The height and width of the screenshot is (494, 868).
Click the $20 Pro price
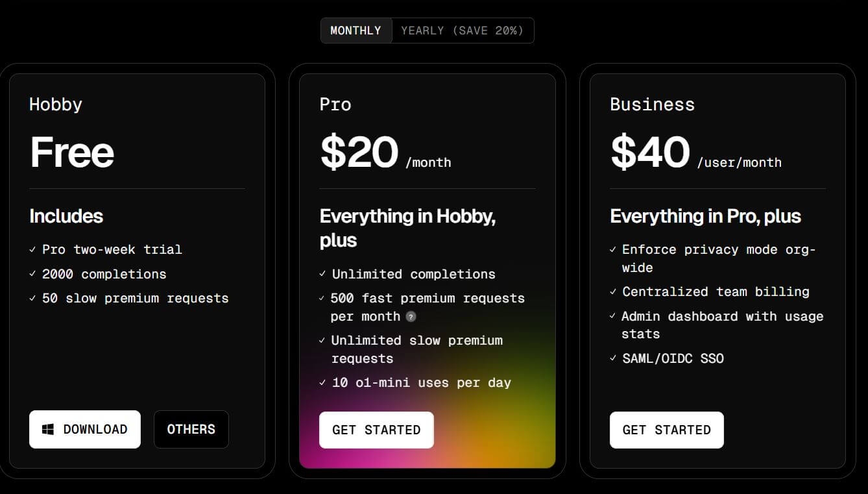359,152
